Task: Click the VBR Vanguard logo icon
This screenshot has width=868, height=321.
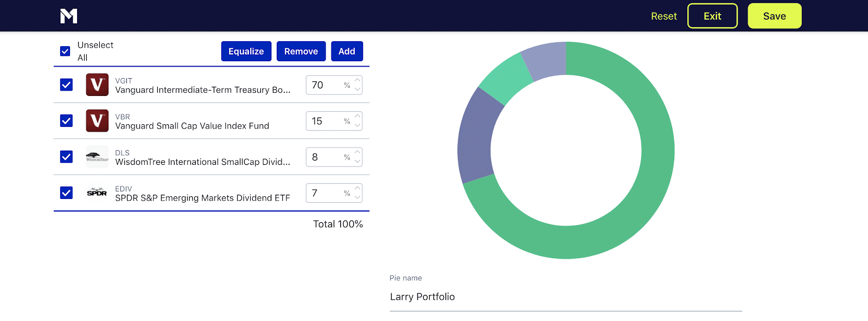Action: pyautogui.click(x=97, y=120)
